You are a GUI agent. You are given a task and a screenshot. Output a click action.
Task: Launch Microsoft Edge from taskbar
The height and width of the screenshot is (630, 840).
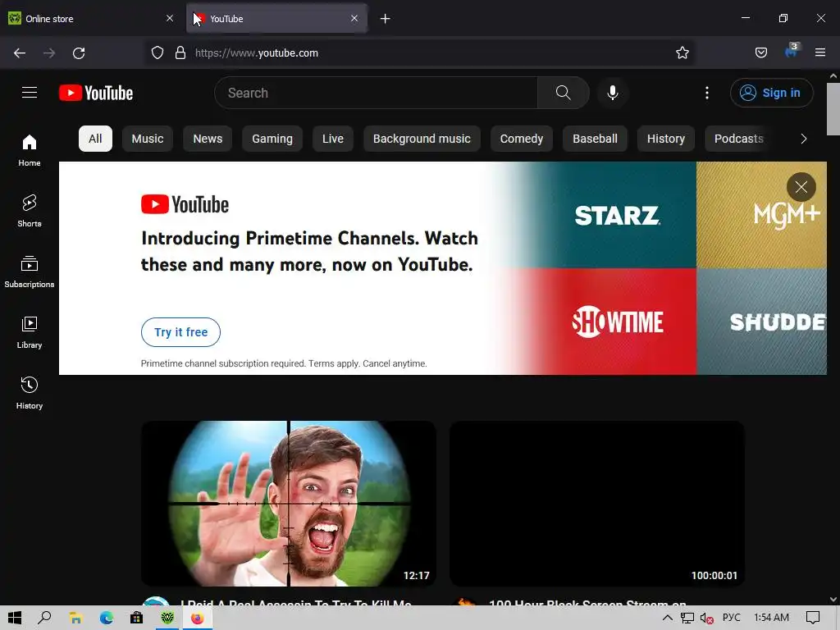106,618
